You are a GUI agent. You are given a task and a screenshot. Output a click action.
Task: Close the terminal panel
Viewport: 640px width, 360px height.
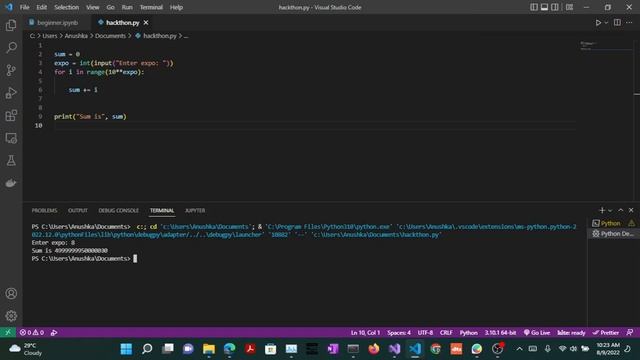click(x=631, y=210)
